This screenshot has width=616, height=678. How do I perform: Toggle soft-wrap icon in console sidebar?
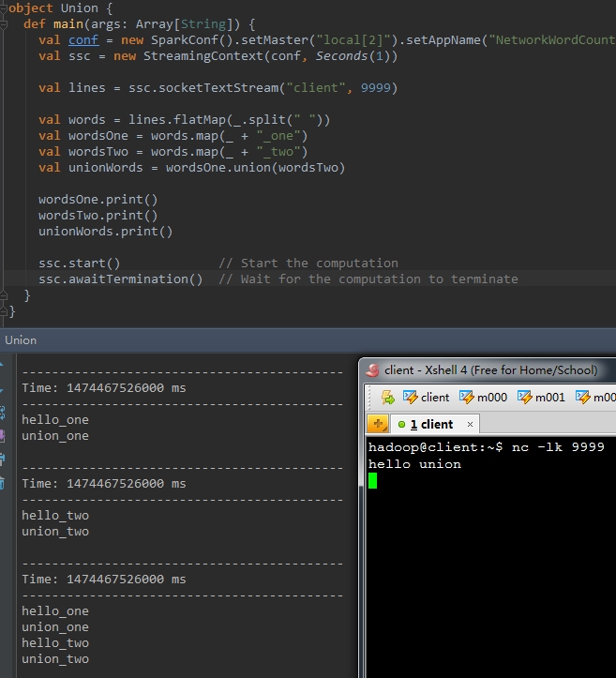[3, 411]
